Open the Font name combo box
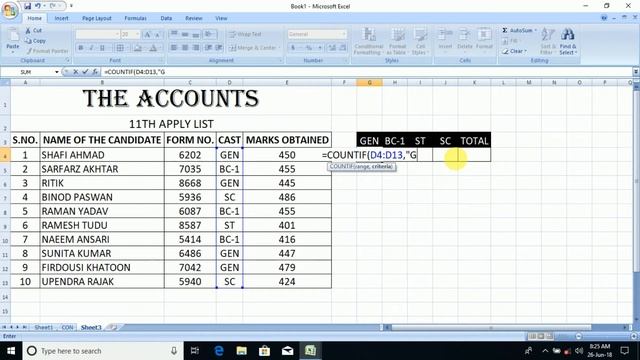The height and width of the screenshot is (360, 640). (x=98, y=34)
